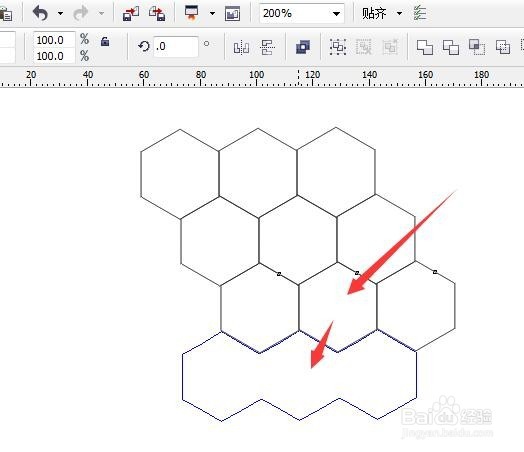Click the rotation angle field
524x452 pixels.
[176, 46]
